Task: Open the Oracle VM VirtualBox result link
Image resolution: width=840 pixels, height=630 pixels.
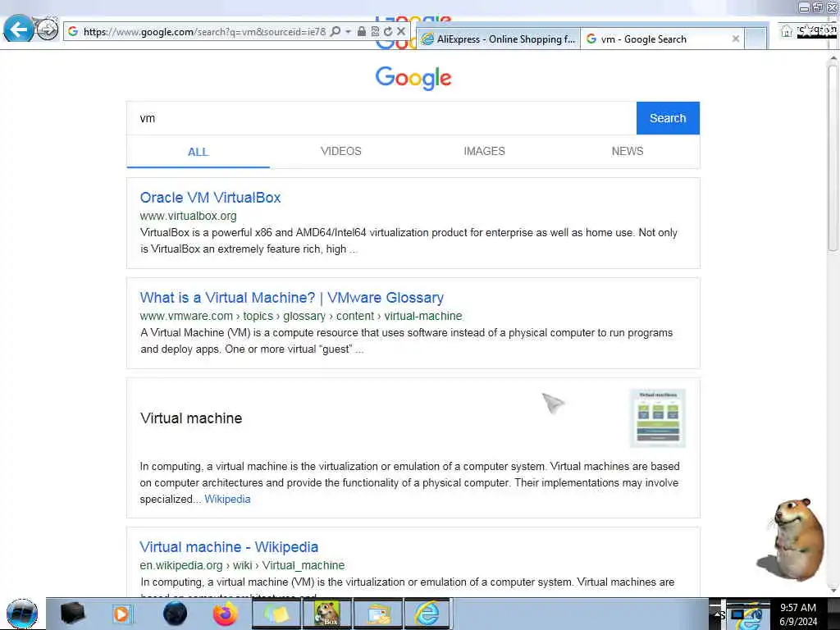Action: pyautogui.click(x=210, y=198)
